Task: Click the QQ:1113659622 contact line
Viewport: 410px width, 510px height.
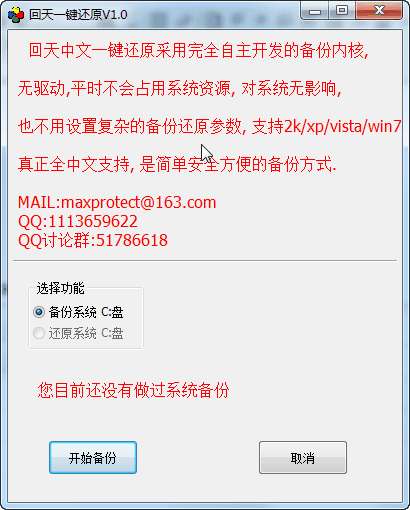Action: pos(78,221)
